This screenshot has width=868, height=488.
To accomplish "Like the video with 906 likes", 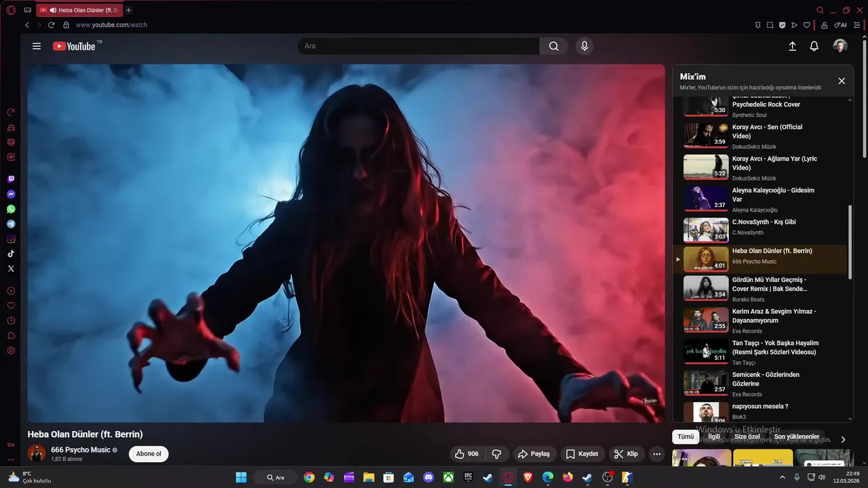I will tap(467, 454).
